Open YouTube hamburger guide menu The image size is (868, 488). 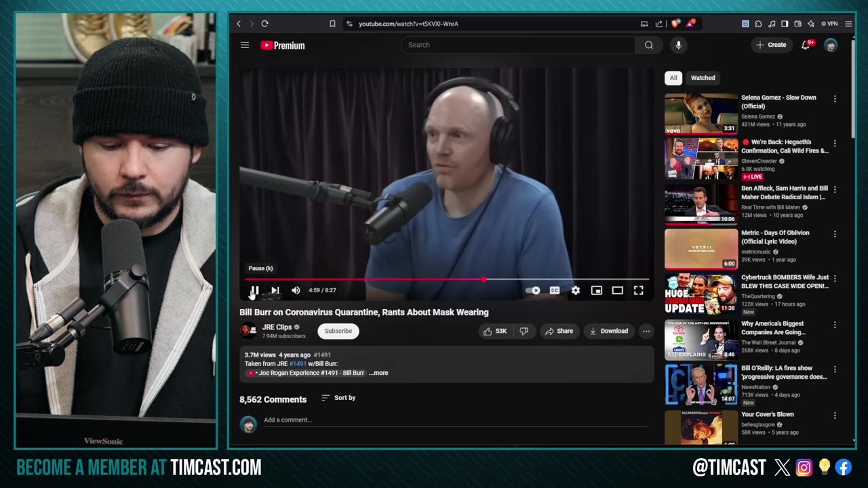245,45
